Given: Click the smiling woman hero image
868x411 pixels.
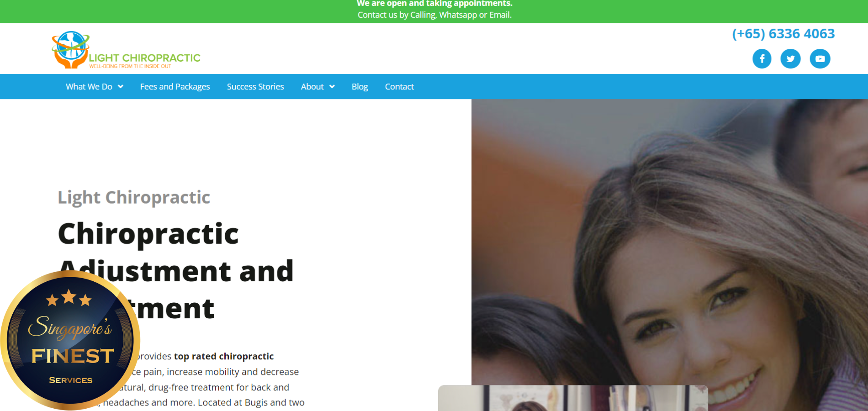Looking at the screenshot, I should pyautogui.click(x=670, y=242).
